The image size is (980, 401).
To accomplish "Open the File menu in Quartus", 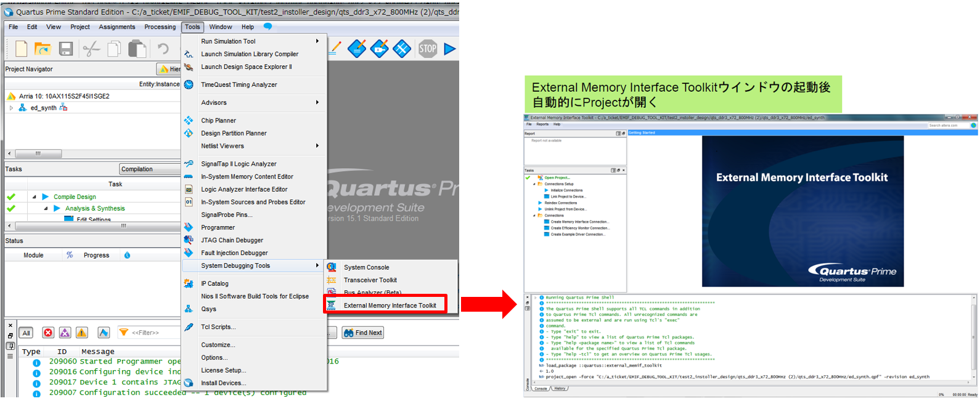I will point(13,27).
